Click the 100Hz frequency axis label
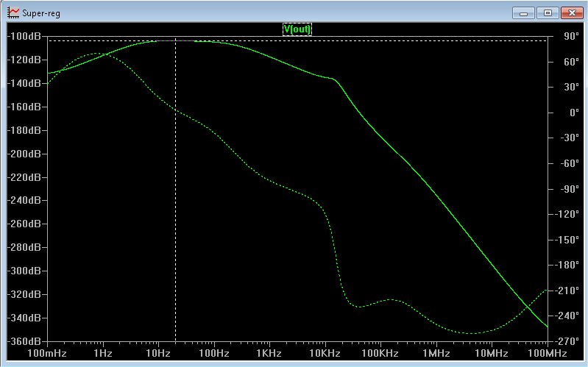588x367 pixels. (x=213, y=353)
